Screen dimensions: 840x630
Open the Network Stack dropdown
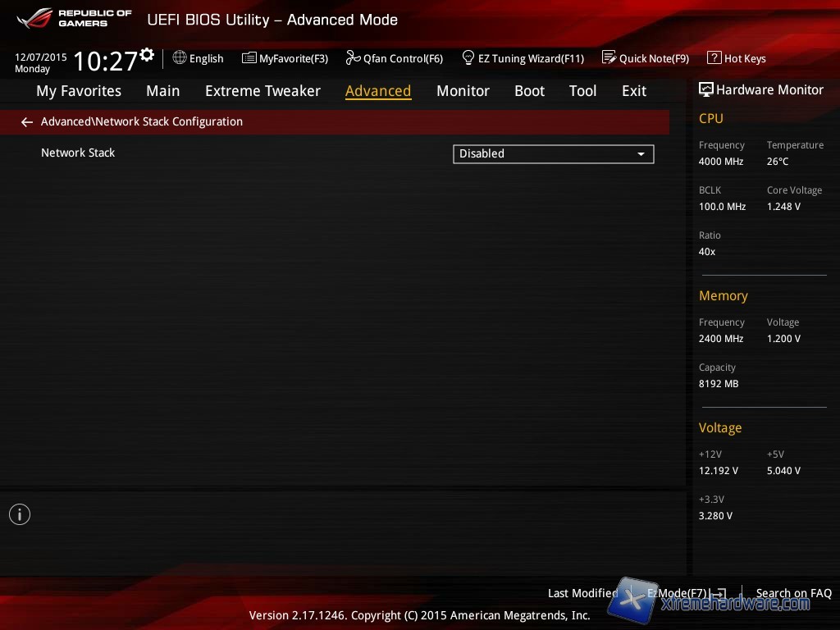pos(553,153)
